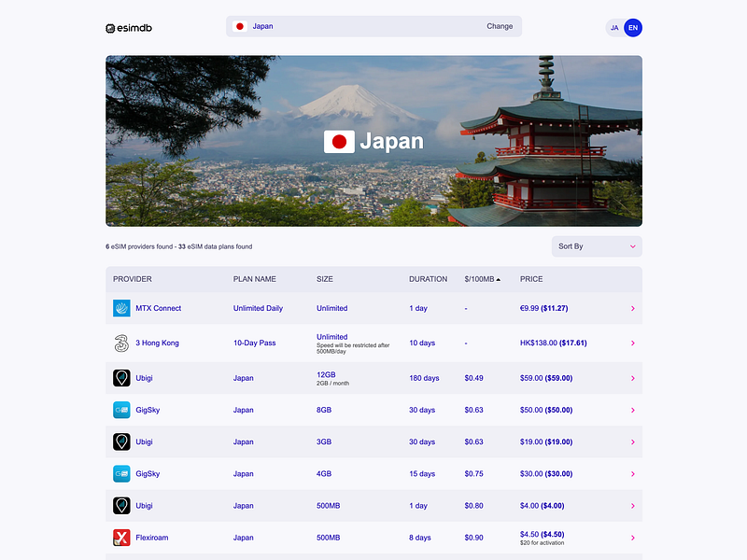Click the '$4.50 ($4.50)' price

click(x=542, y=534)
